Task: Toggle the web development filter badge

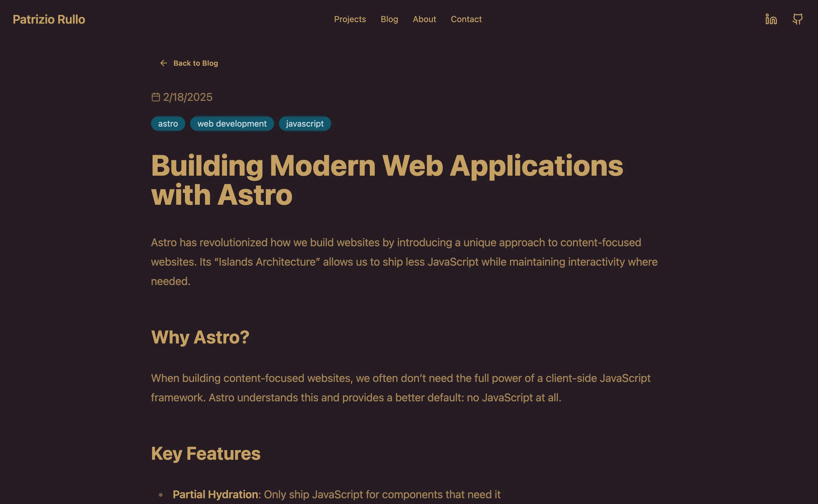Action: tap(232, 123)
